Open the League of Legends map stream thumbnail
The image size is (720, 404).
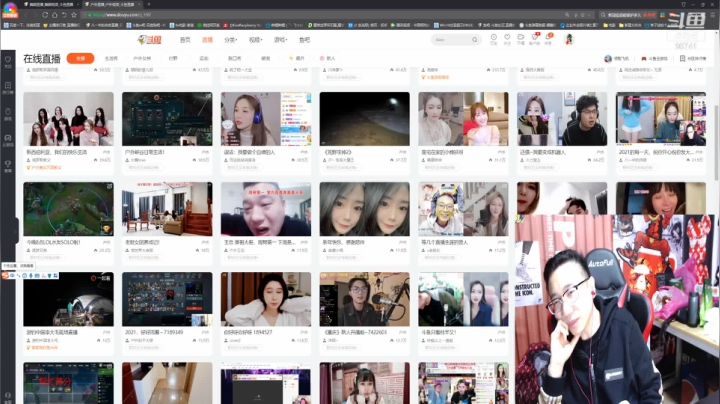pos(68,209)
